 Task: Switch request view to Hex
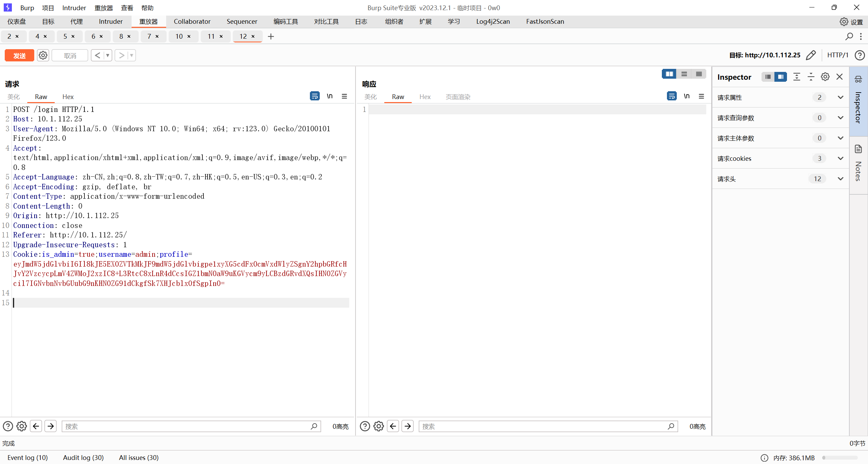[x=68, y=97]
